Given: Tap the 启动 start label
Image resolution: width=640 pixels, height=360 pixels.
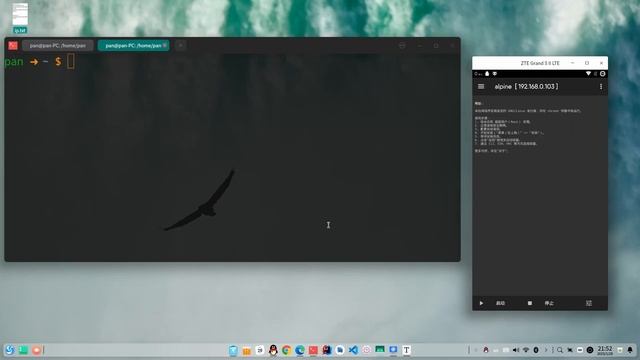Looking at the screenshot, I should pos(500,303).
